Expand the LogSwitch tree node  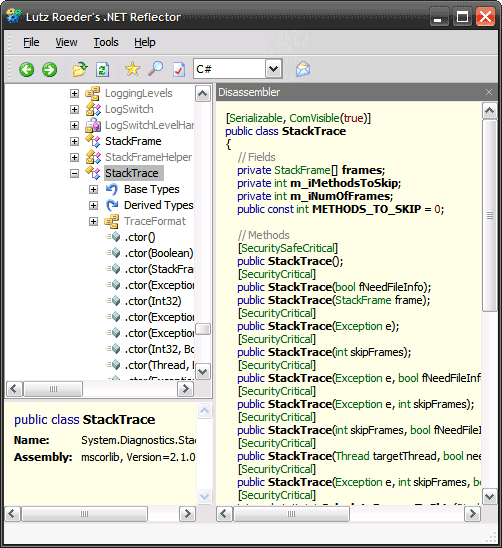click(74, 109)
